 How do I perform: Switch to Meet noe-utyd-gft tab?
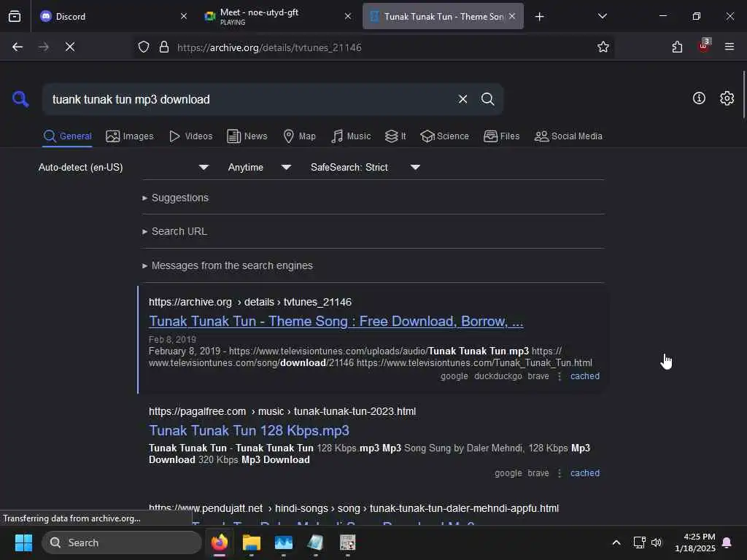click(279, 16)
